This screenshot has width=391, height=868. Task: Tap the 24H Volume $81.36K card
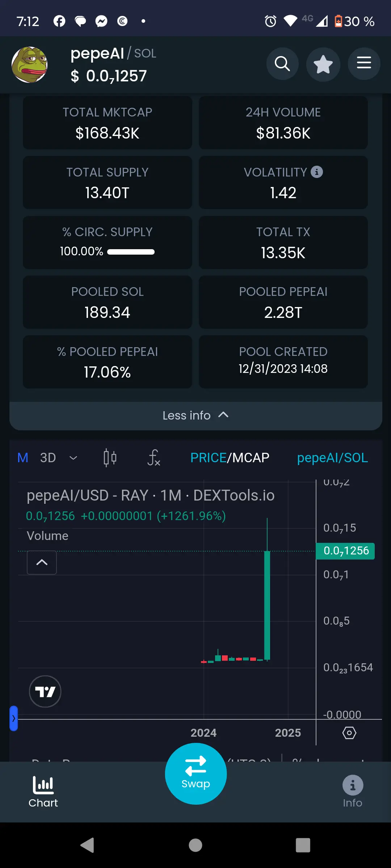tap(283, 123)
